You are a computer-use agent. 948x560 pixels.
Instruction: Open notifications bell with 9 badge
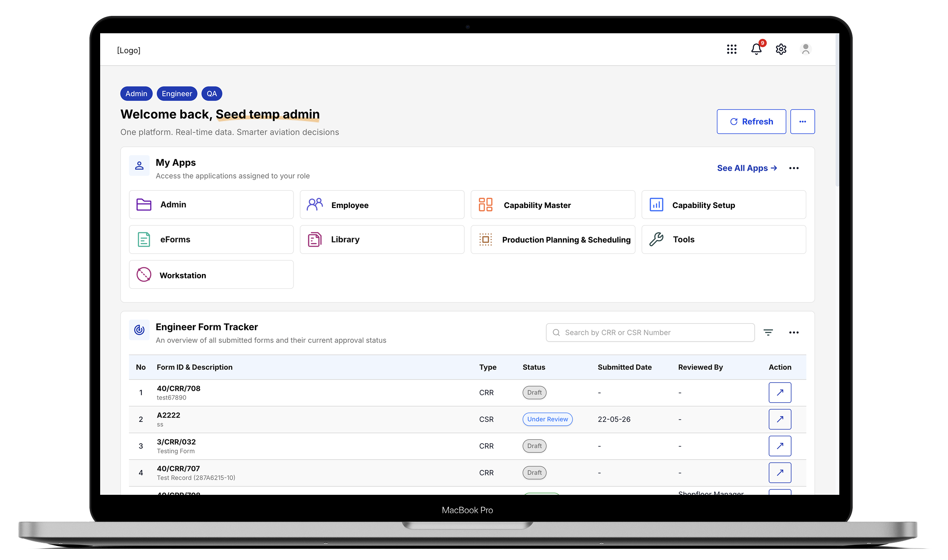pos(757,48)
